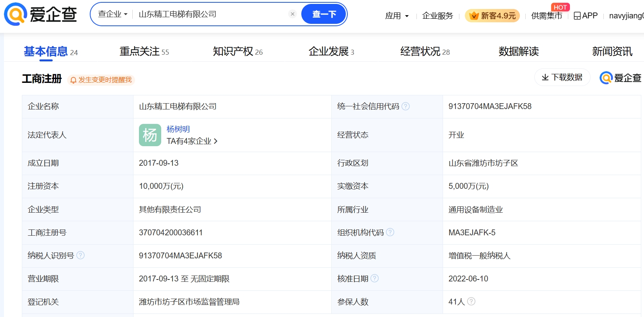Open the navyjiang user account menu
This screenshot has height=317, width=644.
coord(626,16)
